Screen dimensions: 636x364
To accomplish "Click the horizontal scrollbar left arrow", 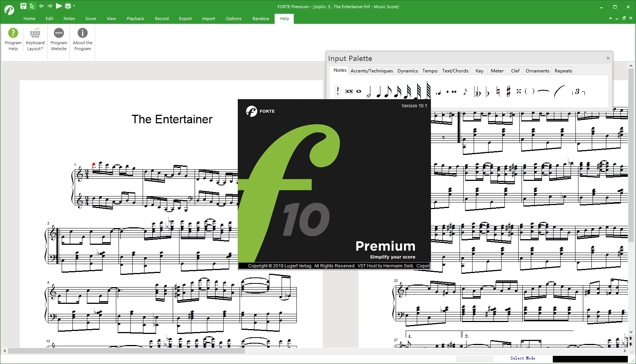I will point(5,351).
